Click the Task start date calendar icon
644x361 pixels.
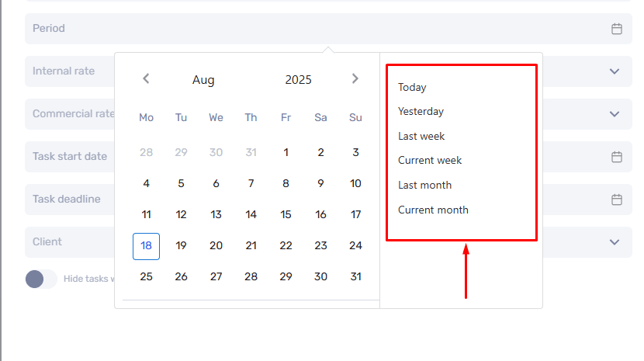pos(617,157)
